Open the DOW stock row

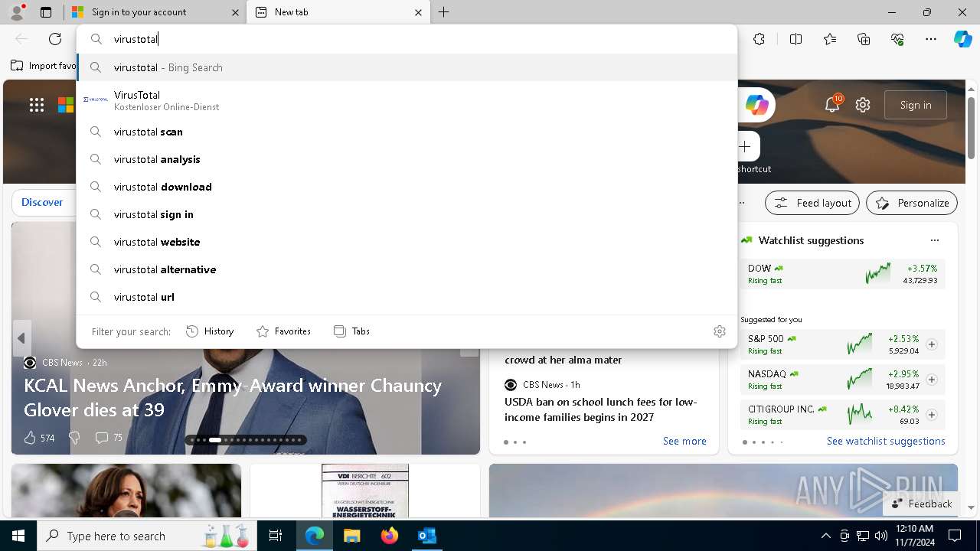(842, 274)
